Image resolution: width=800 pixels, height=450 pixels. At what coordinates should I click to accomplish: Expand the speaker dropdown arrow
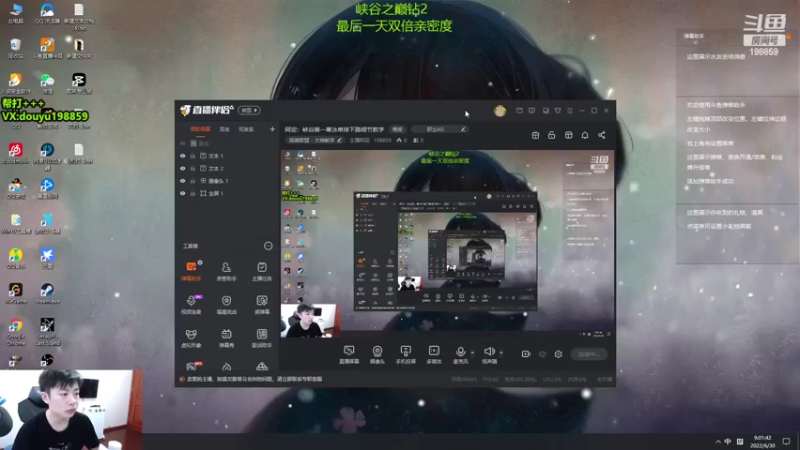coord(501,353)
